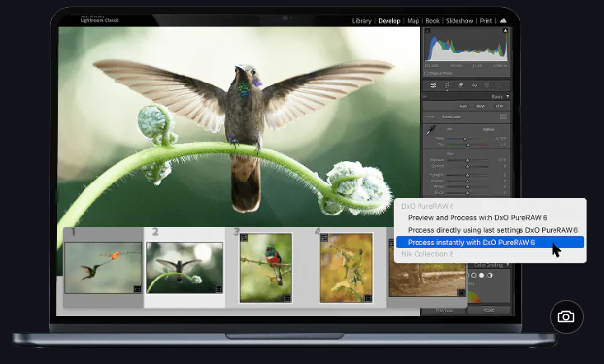Switch to the Develop module
604x364 pixels.
[389, 21]
